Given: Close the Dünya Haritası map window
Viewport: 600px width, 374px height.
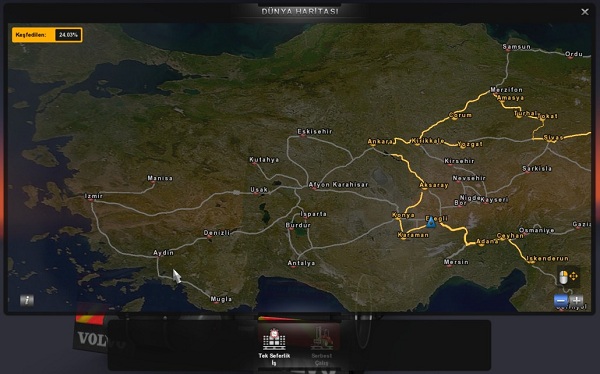Looking at the screenshot, I should (585, 12).
